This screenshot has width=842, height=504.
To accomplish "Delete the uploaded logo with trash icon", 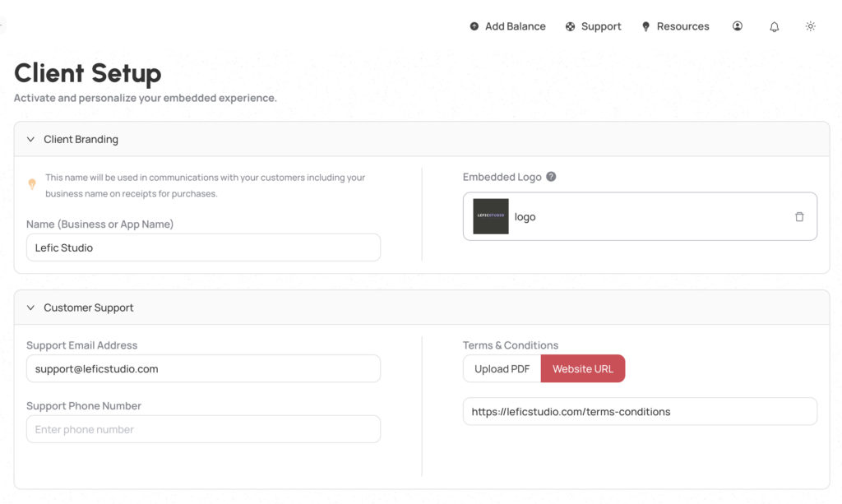I will (x=799, y=217).
